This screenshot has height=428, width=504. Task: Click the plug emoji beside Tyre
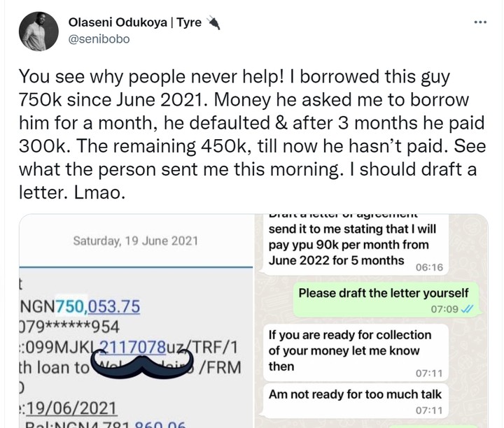click(213, 22)
